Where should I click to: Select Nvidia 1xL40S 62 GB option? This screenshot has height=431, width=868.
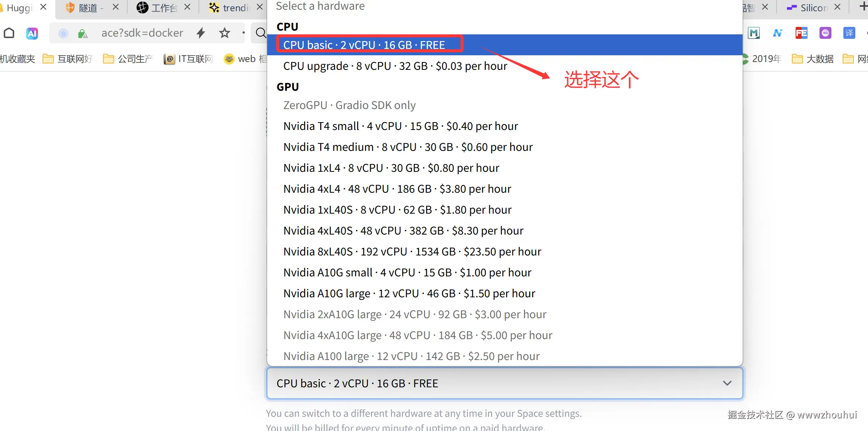pos(505,210)
